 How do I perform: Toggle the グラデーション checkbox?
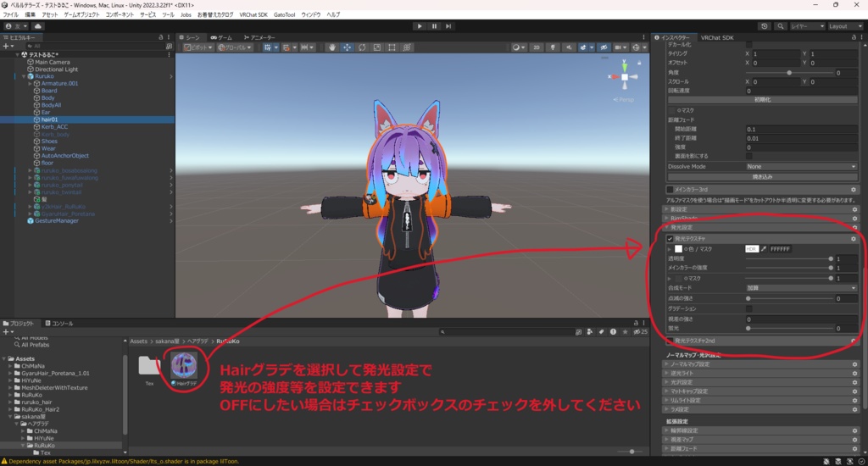(749, 308)
